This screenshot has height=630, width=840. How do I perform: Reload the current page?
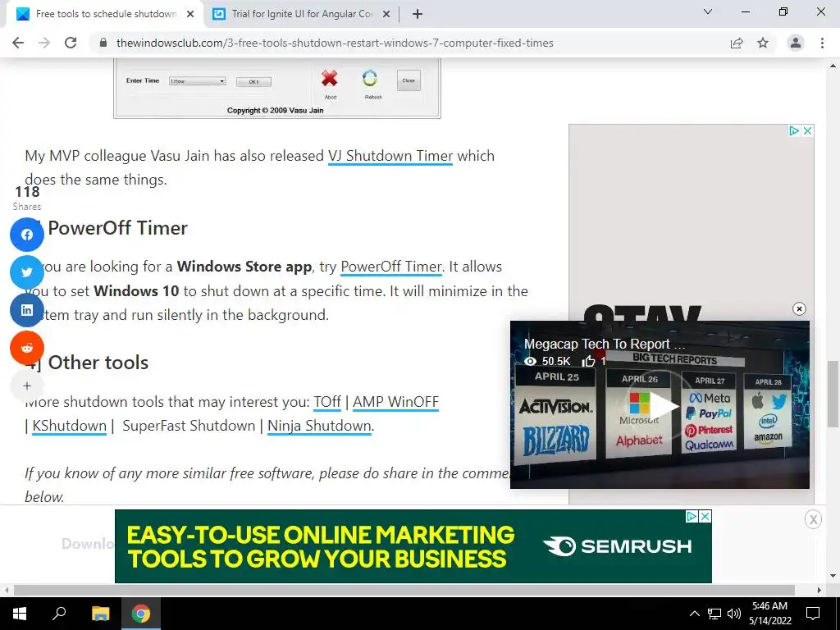pos(71,43)
